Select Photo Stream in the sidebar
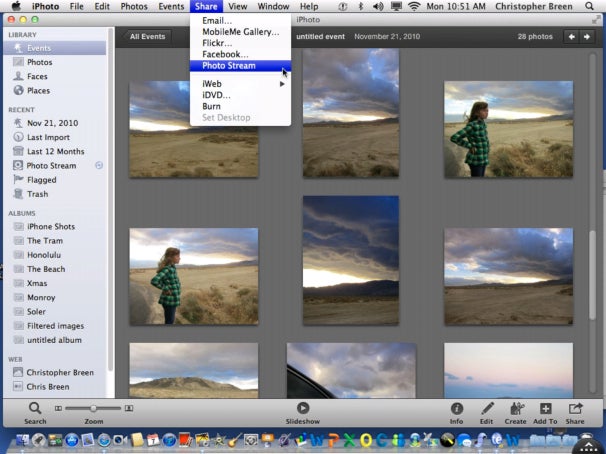 pyautogui.click(x=54, y=166)
